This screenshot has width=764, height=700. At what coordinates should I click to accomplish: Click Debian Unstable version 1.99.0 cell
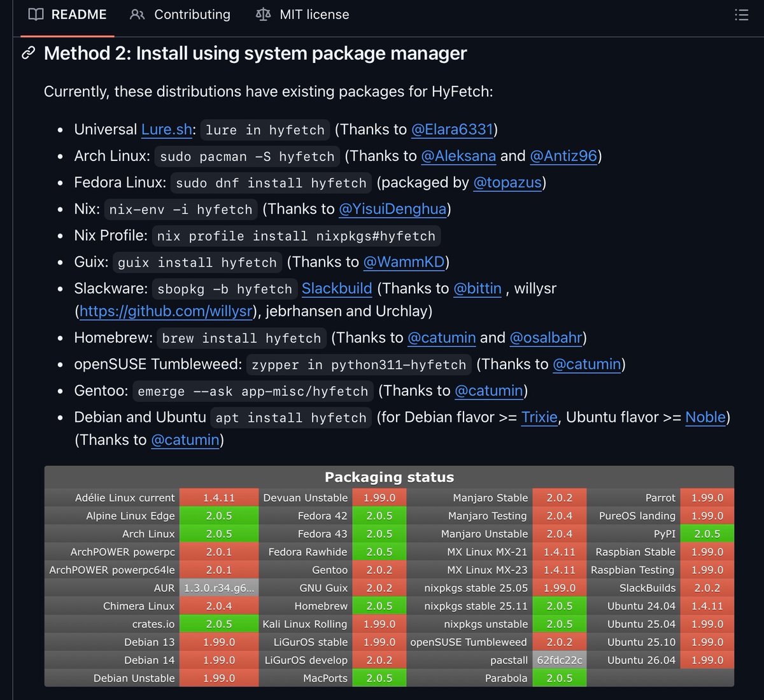(219, 678)
